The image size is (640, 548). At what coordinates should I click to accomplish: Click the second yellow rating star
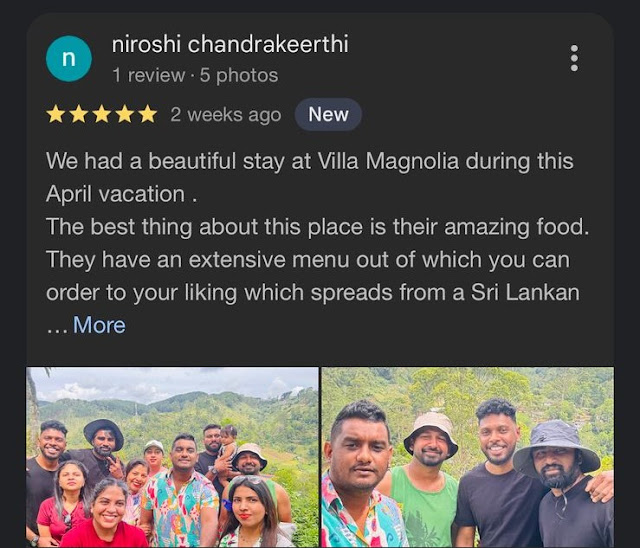[x=78, y=114]
